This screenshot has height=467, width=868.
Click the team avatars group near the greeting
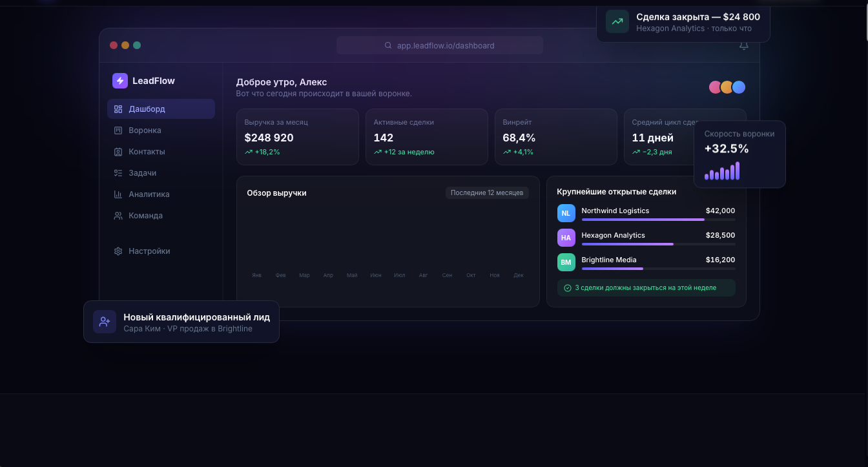click(727, 87)
